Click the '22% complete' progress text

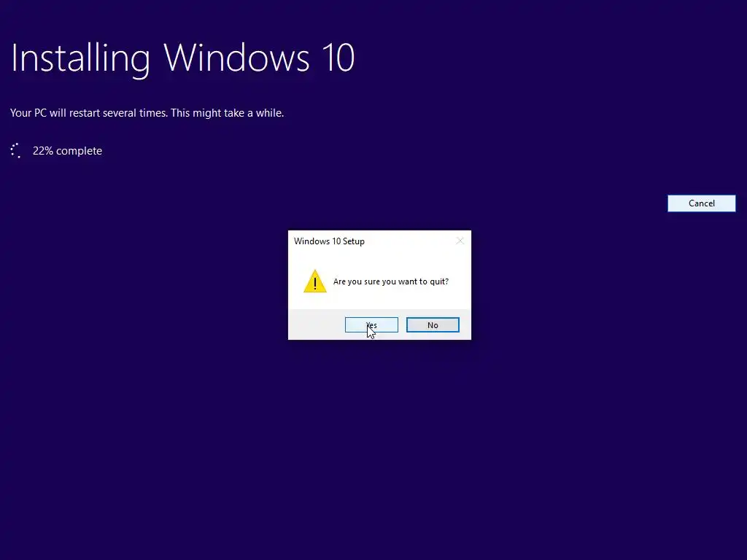[x=67, y=150]
